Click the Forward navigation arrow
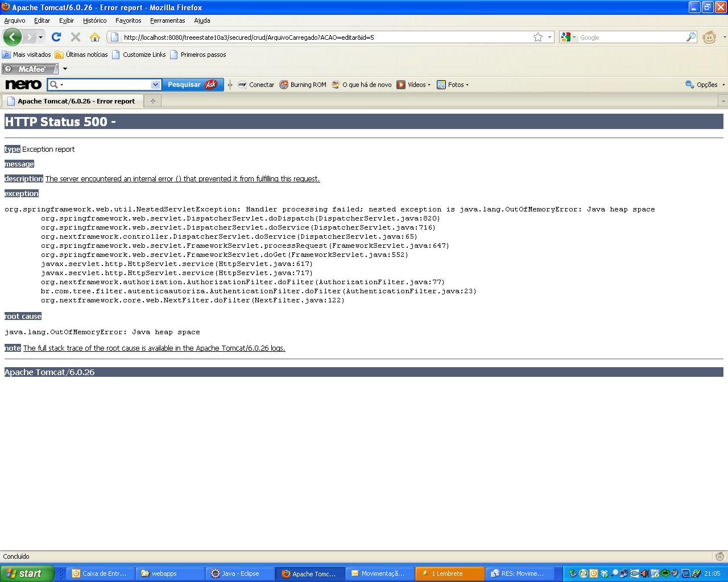This screenshot has width=728, height=582. tap(29, 37)
